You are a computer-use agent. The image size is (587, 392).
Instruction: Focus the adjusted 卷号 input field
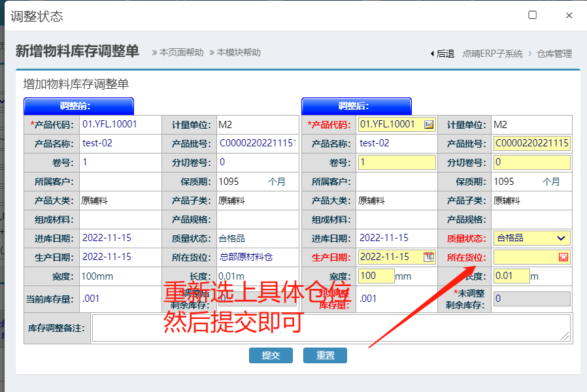397,162
